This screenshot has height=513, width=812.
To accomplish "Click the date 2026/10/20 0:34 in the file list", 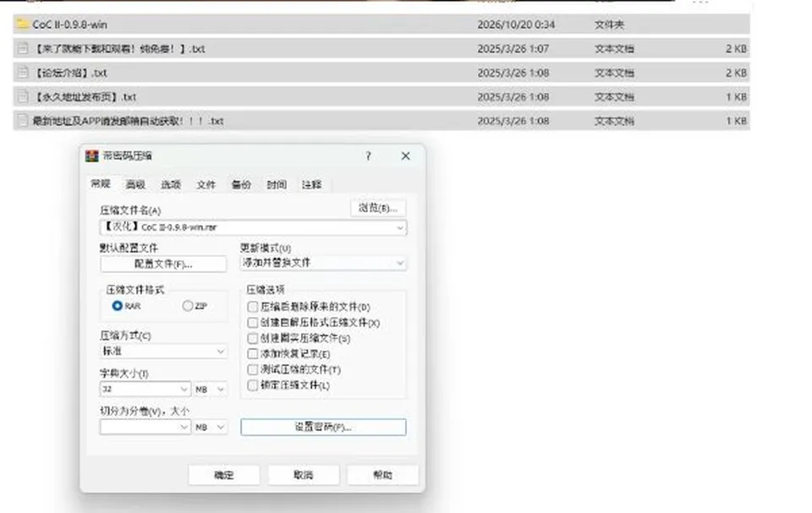I will coord(516,25).
